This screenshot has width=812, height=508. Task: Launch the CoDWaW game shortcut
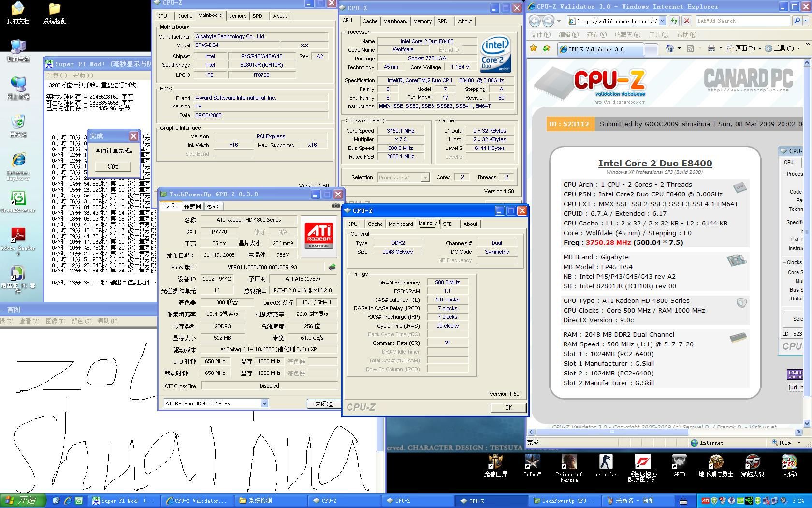pyautogui.click(x=532, y=466)
